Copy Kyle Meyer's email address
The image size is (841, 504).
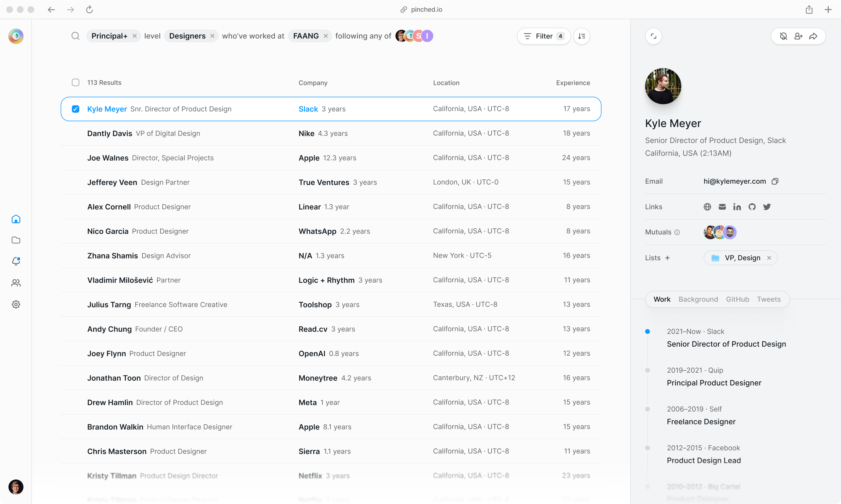pyautogui.click(x=775, y=181)
